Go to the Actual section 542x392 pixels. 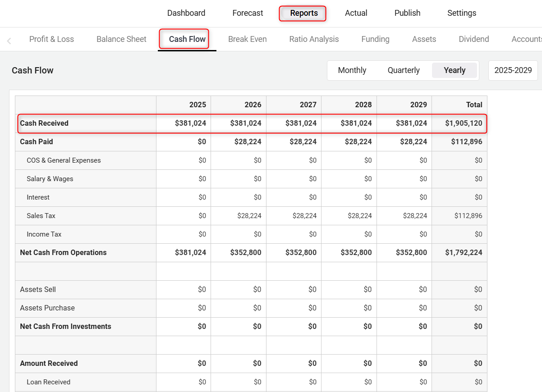[x=356, y=13]
